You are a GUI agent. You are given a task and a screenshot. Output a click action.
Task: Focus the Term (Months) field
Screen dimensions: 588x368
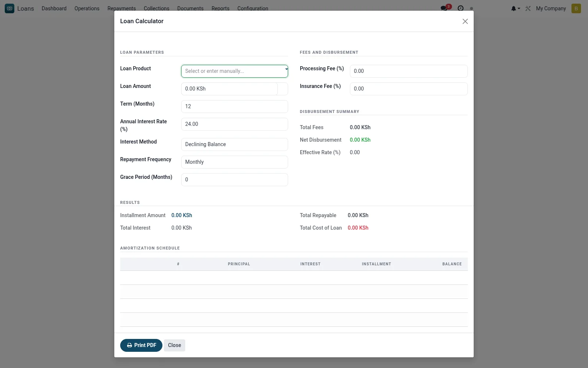tap(234, 106)
